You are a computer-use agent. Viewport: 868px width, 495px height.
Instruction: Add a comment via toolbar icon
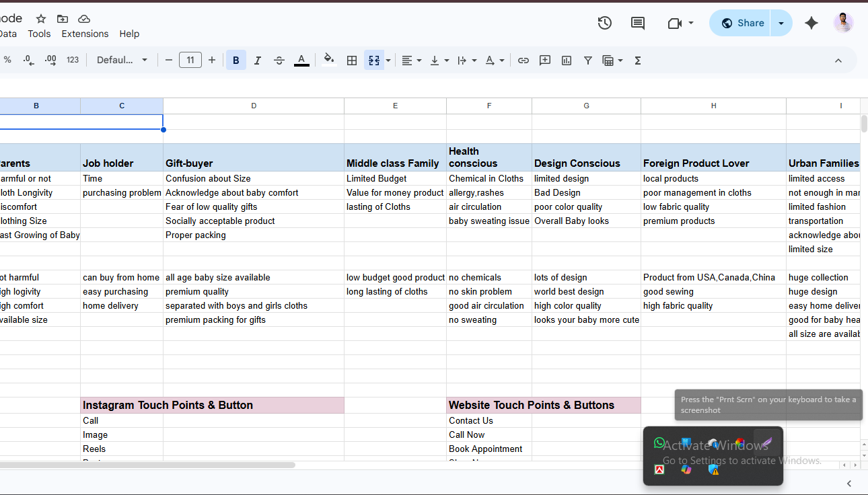545,61
